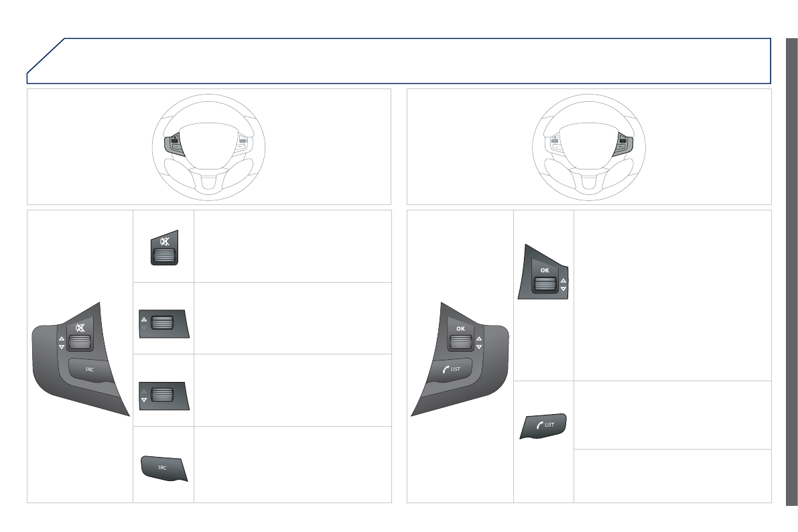This screenshot has height=532, width=798.
Task: Select highlighted left control pad on left steering wheel
Action: [x=174, y=146]
